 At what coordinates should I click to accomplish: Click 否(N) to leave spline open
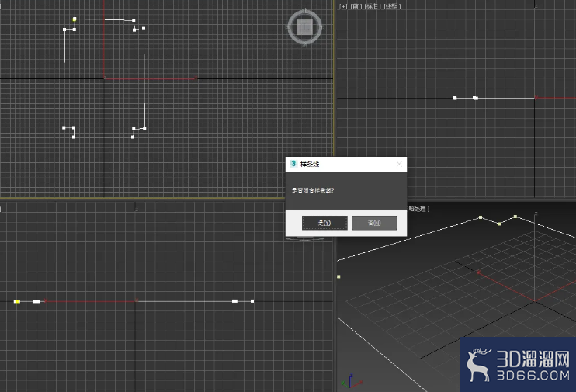pos(374,223)
